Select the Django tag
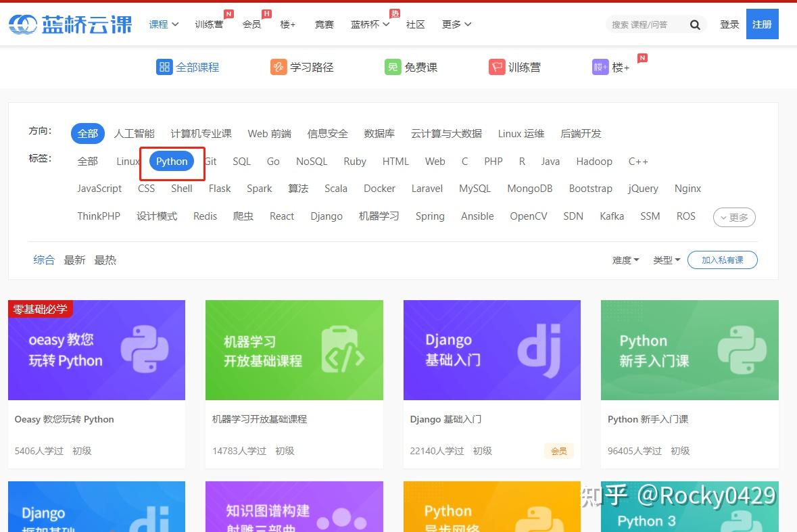797x532 pixels. (x=327, y=216)
